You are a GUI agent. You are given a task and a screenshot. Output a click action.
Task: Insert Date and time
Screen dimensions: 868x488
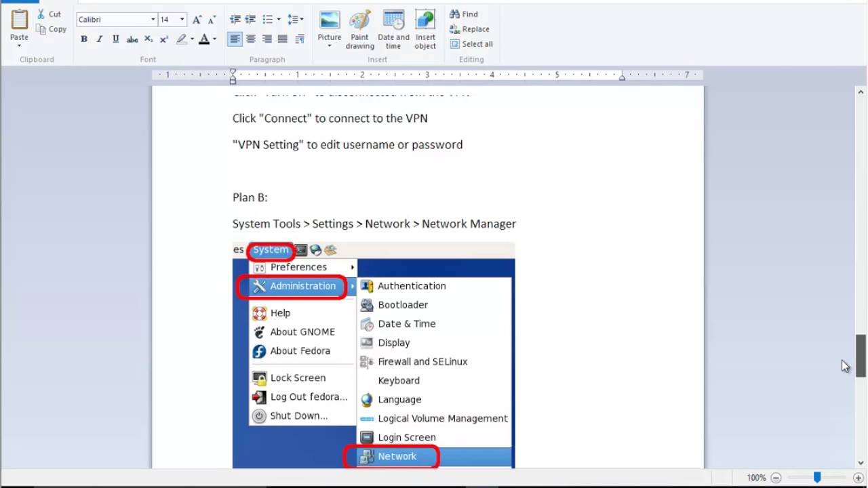coord(393,29)
